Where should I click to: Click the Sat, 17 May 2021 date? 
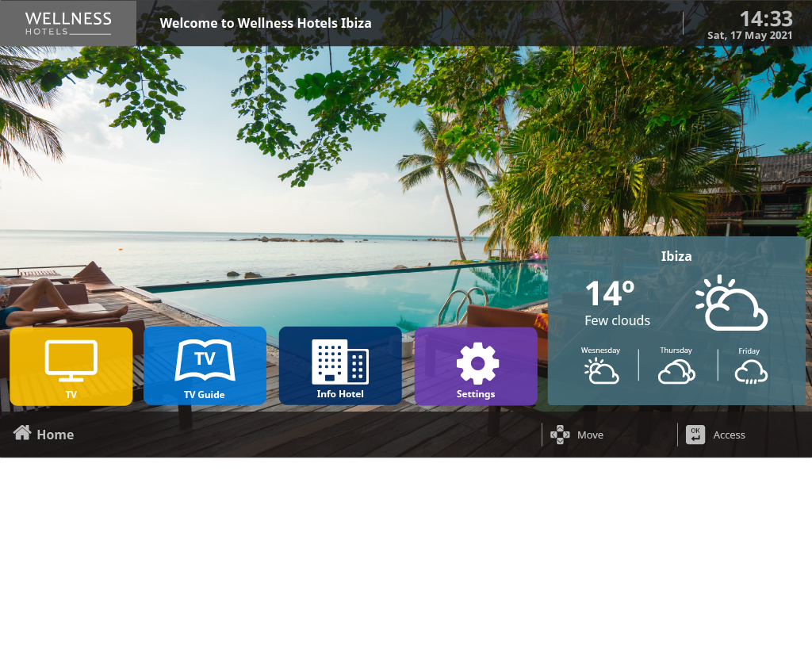(x=749, y=36)
